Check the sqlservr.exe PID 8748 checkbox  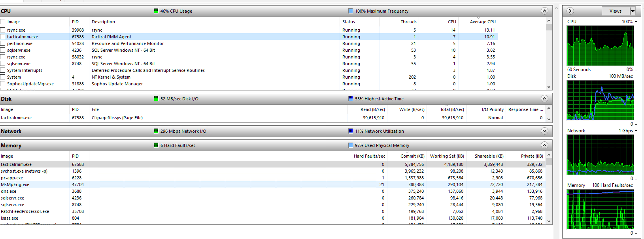tap(3, 64)
